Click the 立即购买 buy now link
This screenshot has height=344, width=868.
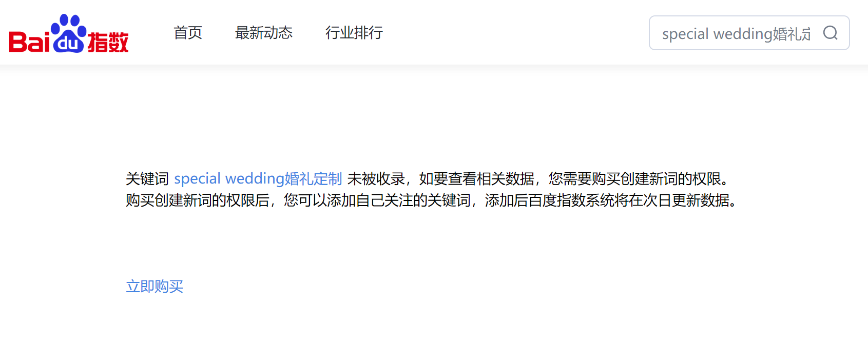coord(155,286)
